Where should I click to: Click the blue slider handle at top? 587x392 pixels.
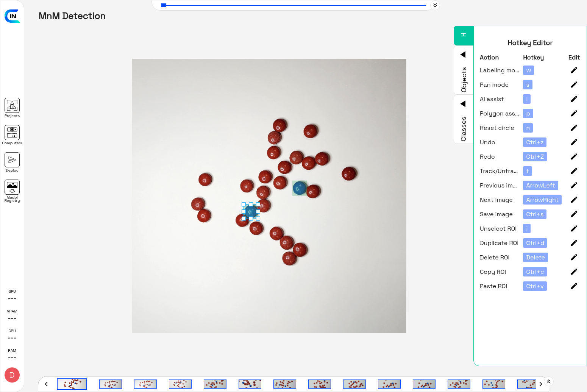(164, 5)
